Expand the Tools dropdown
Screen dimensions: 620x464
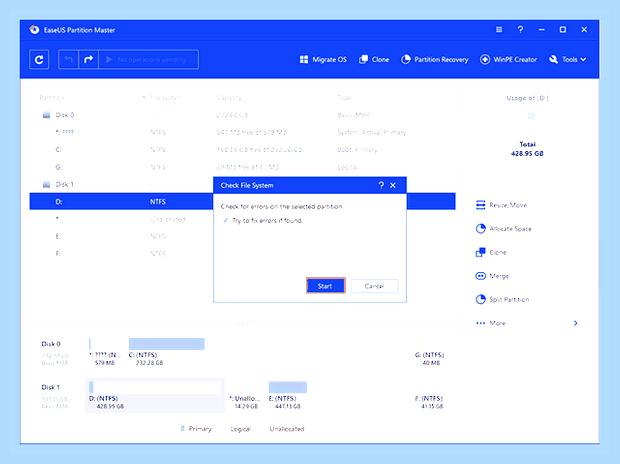pyautogui.click(x=567, y=60)
